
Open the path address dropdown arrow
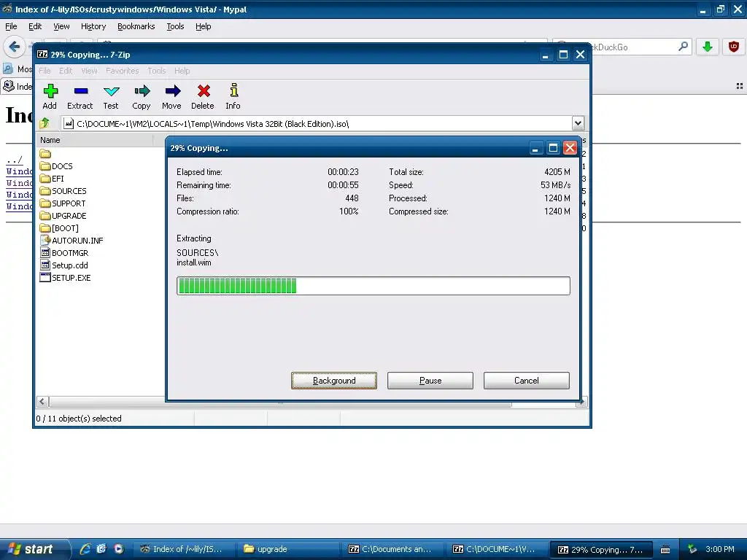click(578, 123)
